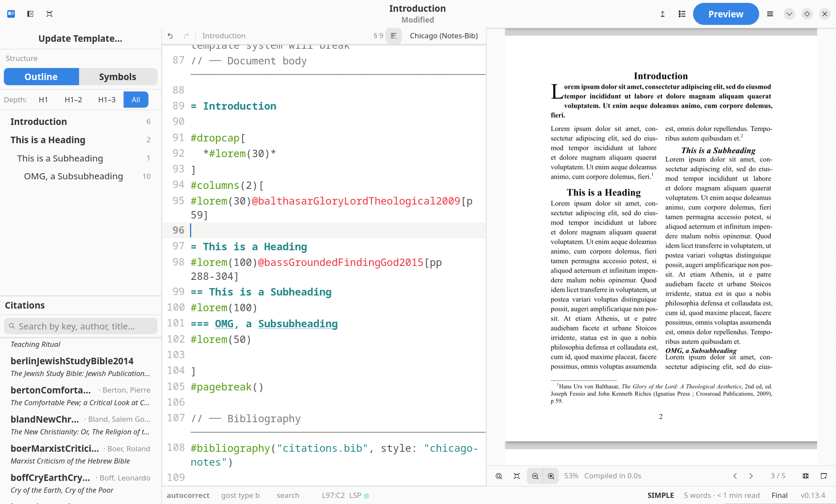This screenshot has height=504, width=836.
Task: Select berlinJewishStudyBible2014 citation entry
Action: pos(81,367)
